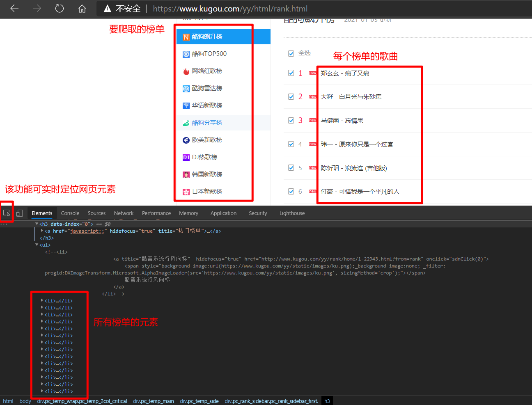Switch to the Network tab

tap(124, 213)
